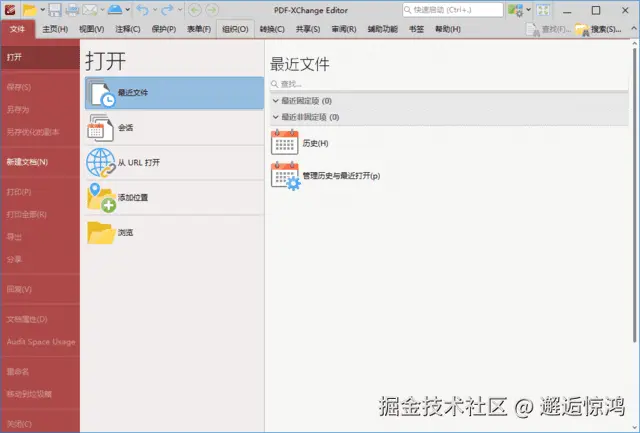Switch to the 转换(C) ribbon tab
Viewport: 640px width, 433px height.
pos(272,29)
